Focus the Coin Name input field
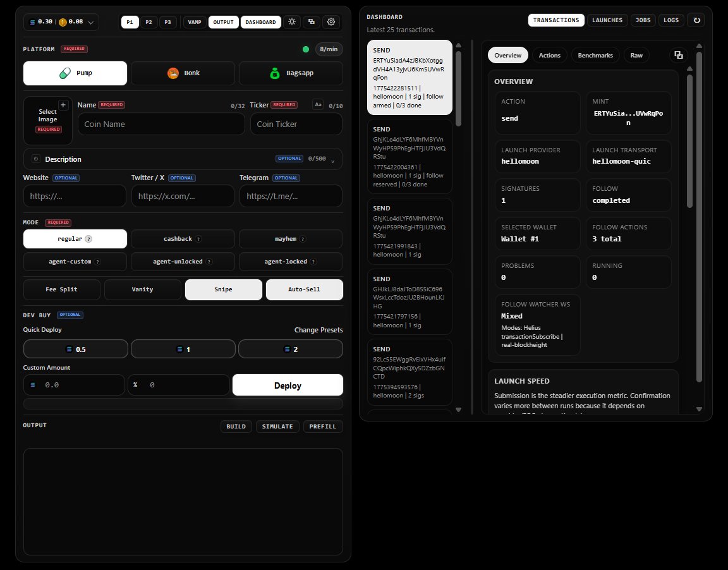728x570 pixels. [162, 124]
